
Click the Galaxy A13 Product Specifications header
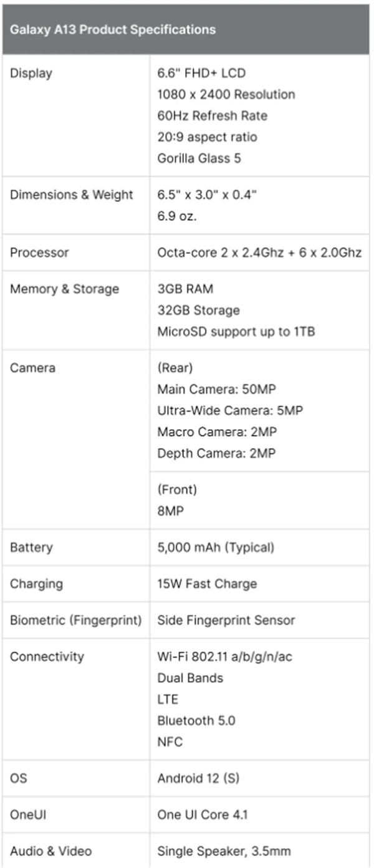[113, 29]
